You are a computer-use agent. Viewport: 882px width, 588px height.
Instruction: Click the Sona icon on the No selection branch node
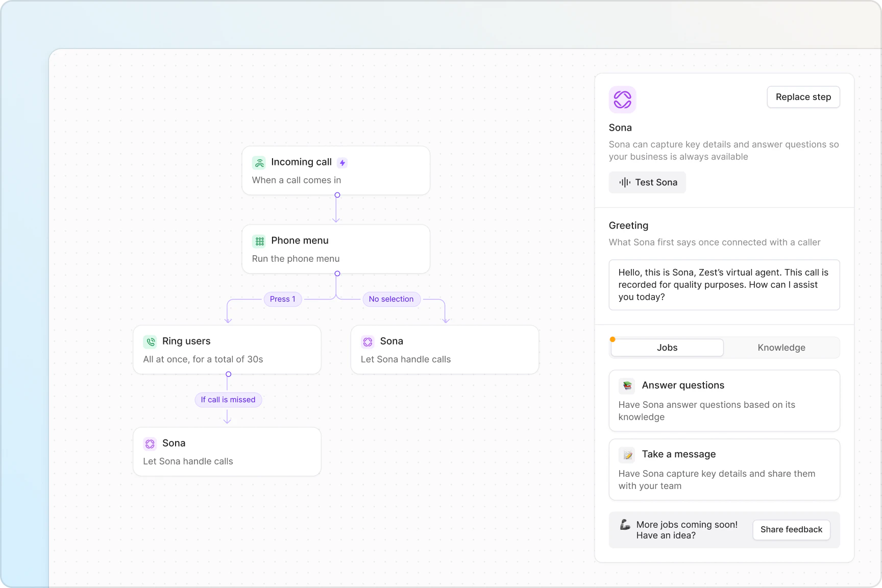(367, 341)
